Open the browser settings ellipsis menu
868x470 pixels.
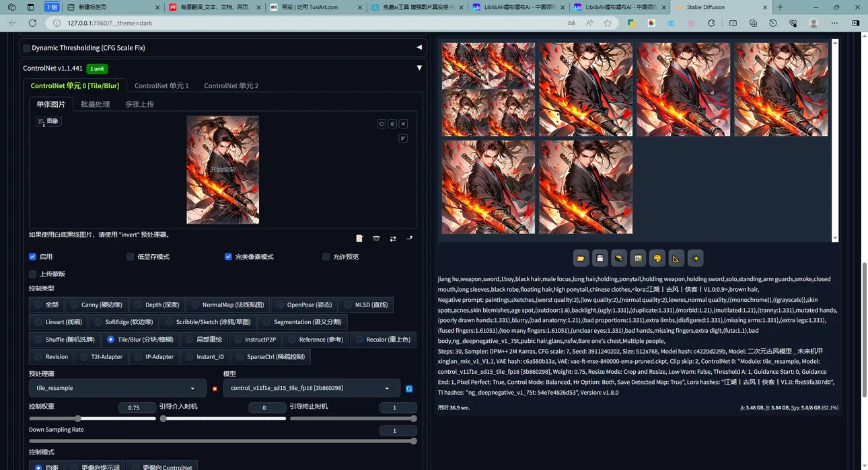[x=834, y=23]
